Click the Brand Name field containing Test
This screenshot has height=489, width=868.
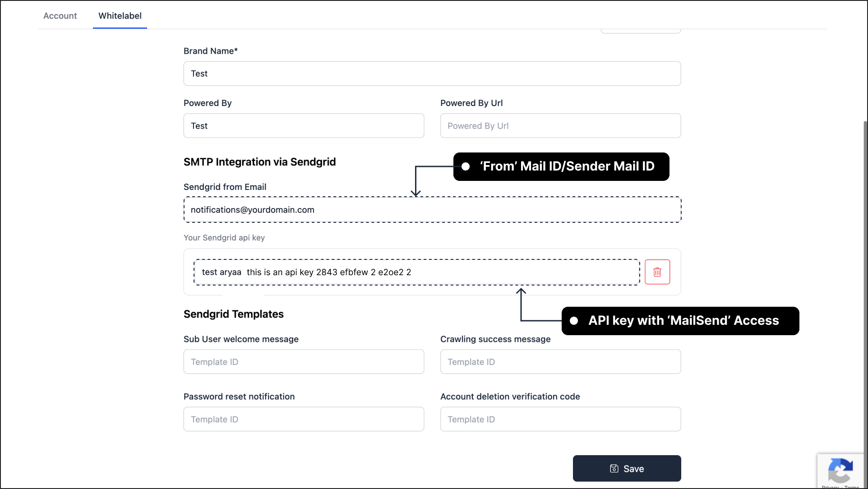click(432, 73)
